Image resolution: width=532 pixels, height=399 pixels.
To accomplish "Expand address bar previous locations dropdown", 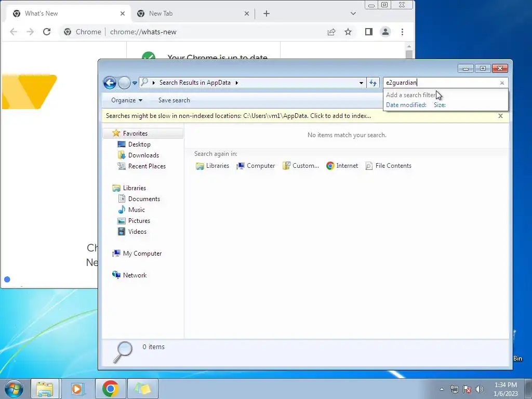I will 361,83.
